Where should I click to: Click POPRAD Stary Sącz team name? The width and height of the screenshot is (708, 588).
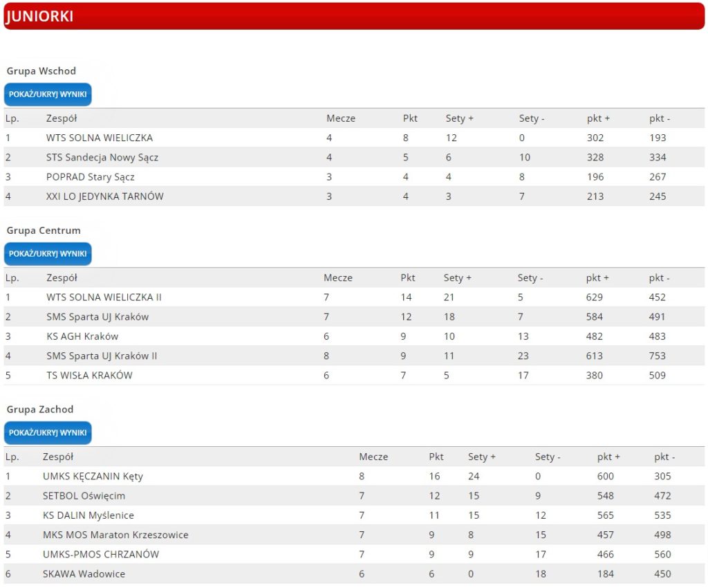tap(91, 177)
